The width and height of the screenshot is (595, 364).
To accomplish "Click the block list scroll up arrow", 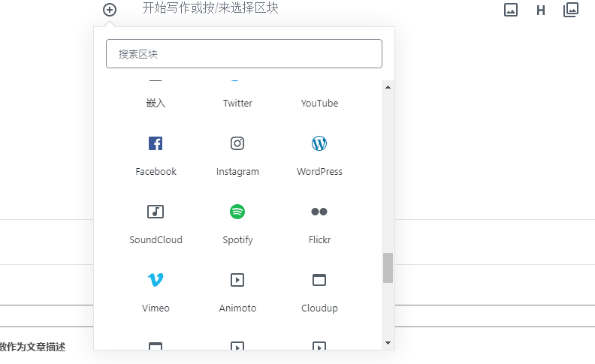I will pyautogui.click(x=388, y=87).
